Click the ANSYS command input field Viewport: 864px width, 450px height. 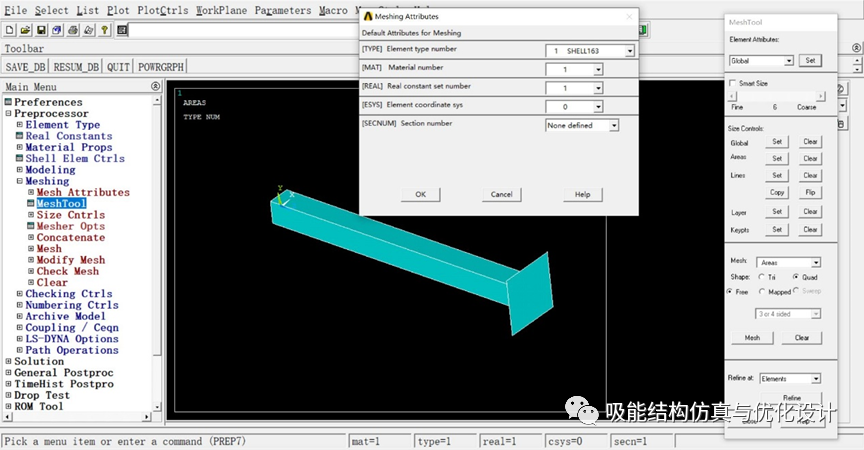(x=242, y=30)
